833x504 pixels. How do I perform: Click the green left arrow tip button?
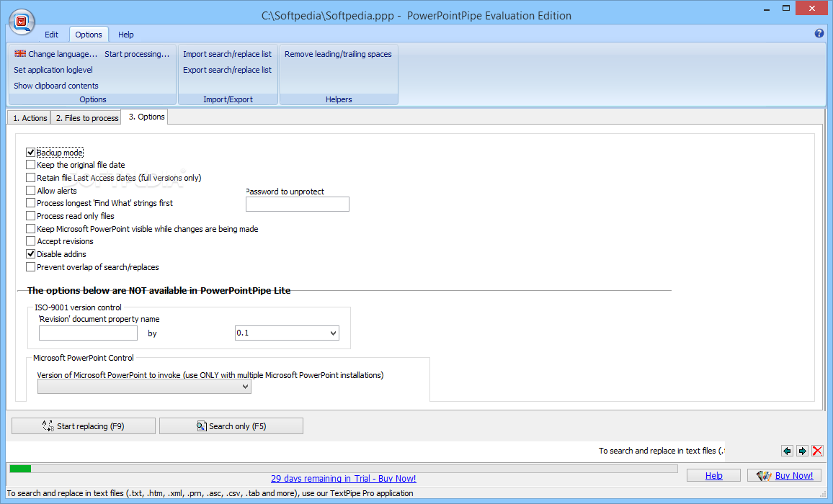point(787,451)
